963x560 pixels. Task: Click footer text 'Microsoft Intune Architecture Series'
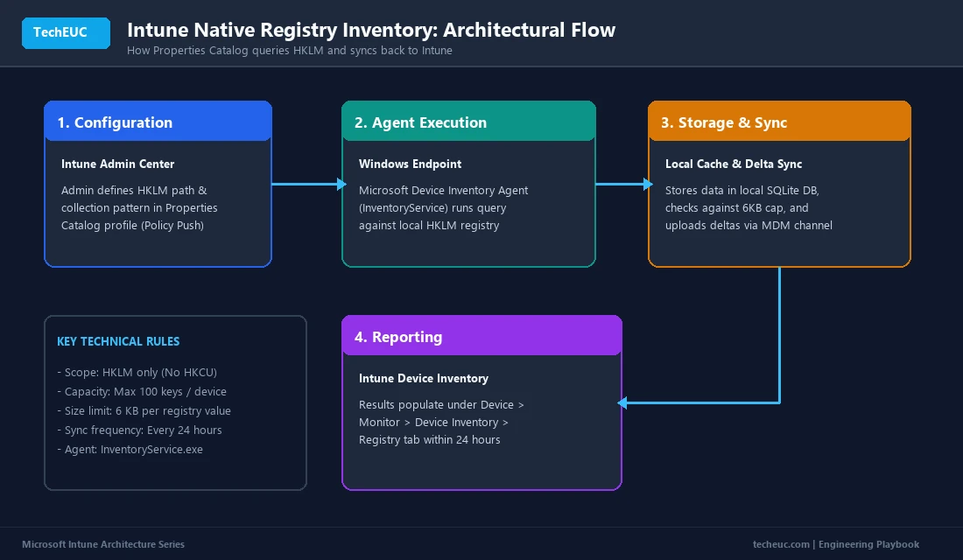tap(103, 544)
